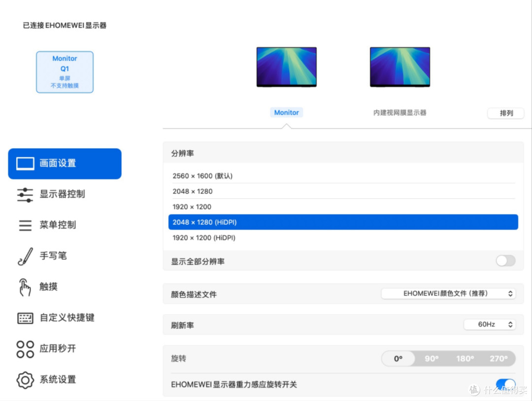Set rotation to 270°
This screenshot has height=401, width=532.
[x=499, y=359]
